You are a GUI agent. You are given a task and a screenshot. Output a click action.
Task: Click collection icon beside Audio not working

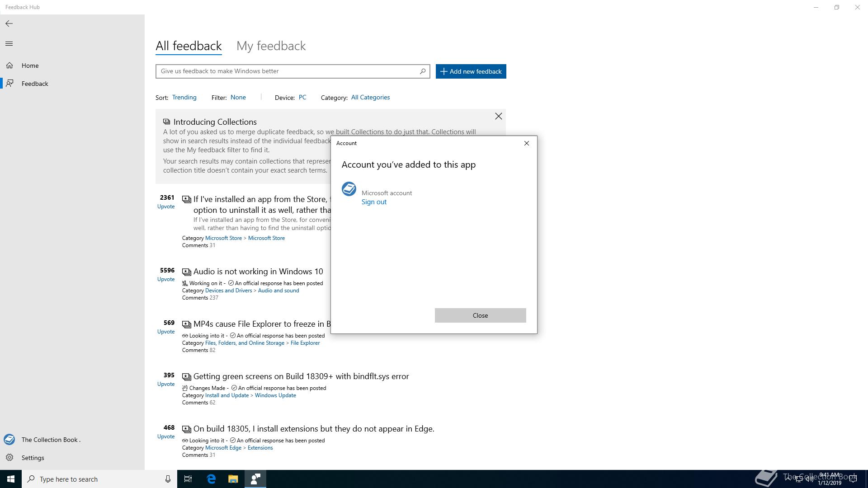click(186, 272)
